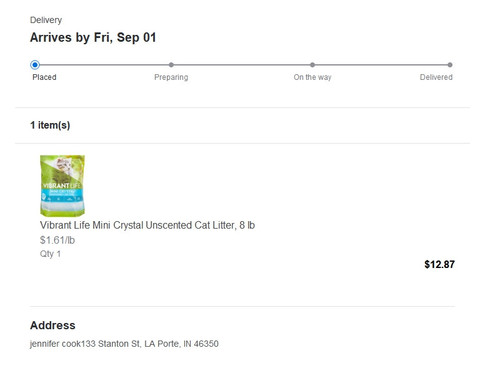Click the Delivery label at top
500x391 pixels.
click(x=46, y=20)
